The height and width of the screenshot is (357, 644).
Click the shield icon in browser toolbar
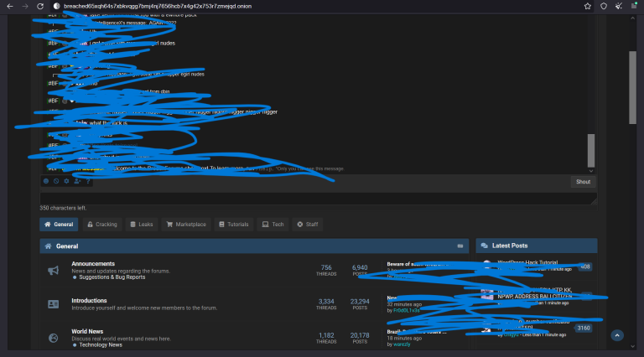click(603, 6)
